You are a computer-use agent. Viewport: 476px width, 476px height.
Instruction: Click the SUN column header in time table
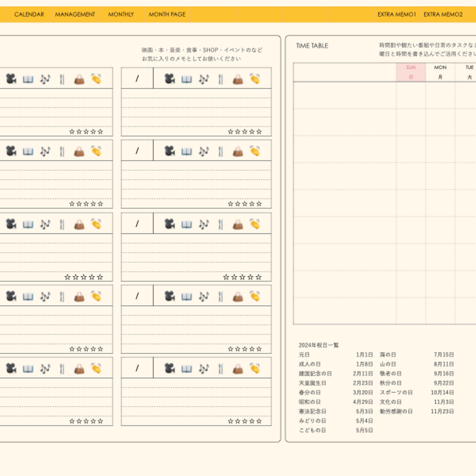(411, 72)
